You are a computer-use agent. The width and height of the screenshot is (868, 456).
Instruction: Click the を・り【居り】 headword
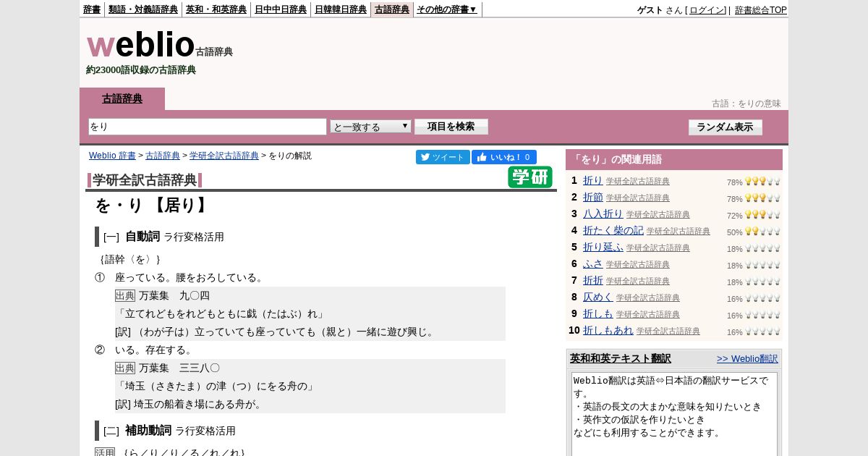(x=153, y=206)
